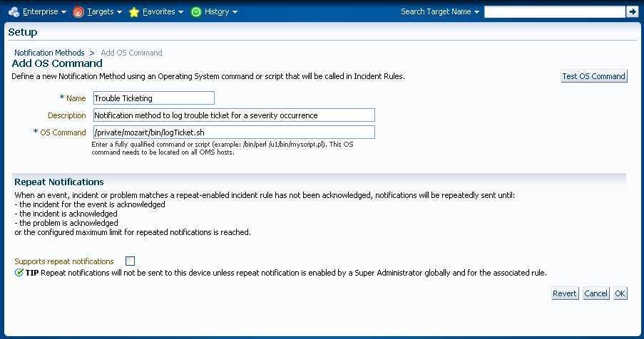Click the Targets bullseye icon
Screen dimensions: 644x339
(x=78, y=12)
